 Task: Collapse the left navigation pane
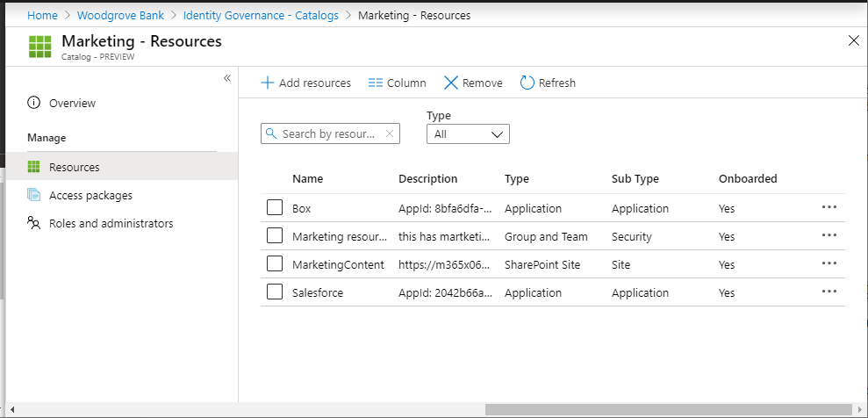226,78
